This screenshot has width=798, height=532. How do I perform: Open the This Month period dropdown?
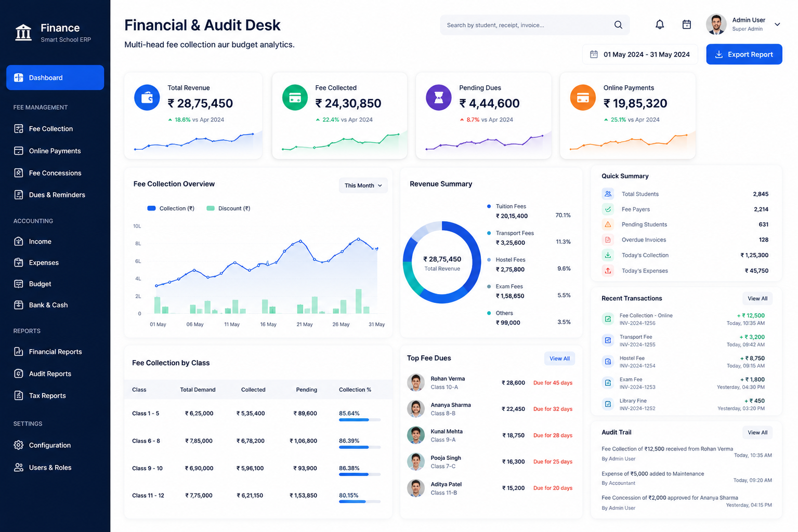click(363, 185)
